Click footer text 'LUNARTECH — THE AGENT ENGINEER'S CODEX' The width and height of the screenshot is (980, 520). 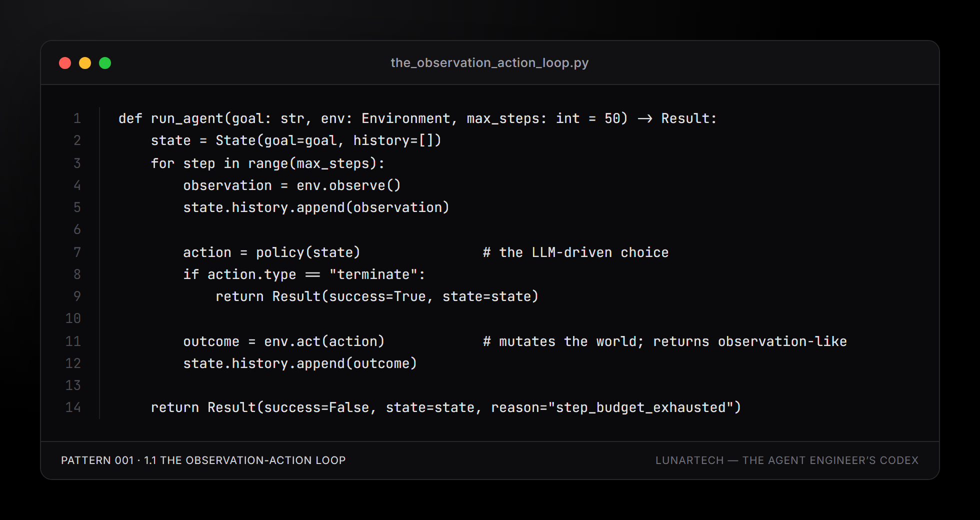click(787, 460)
